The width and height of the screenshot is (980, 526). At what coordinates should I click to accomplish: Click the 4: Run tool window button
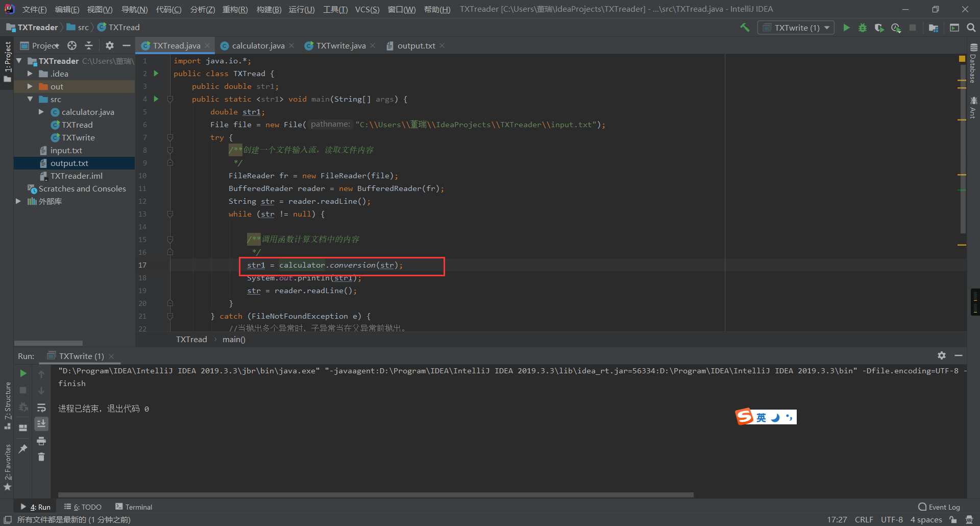pyautogui.click(x=35, y=507)
